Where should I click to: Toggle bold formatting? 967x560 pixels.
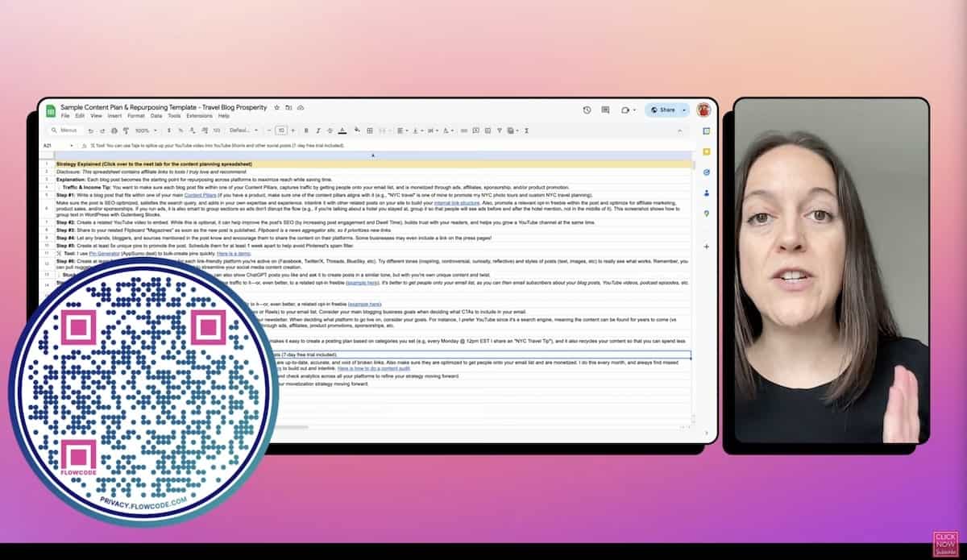click(306, 130)
